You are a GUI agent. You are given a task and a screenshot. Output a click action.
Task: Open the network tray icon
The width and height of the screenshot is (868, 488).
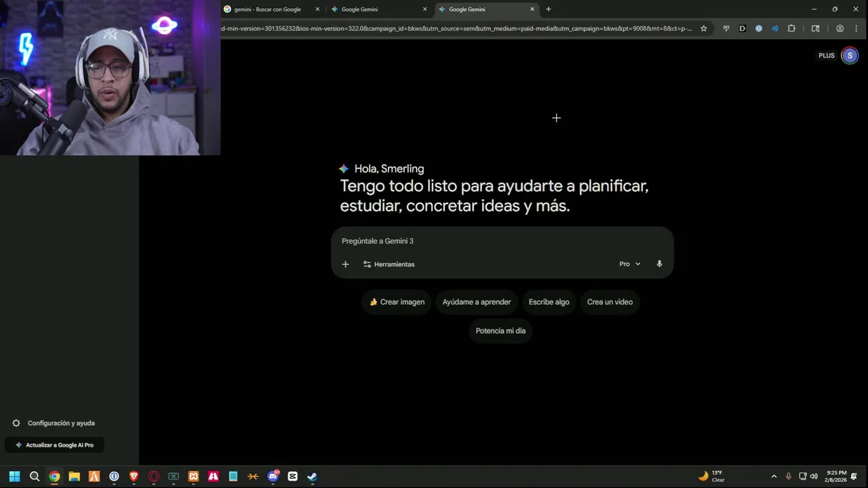tap(802, 476)
